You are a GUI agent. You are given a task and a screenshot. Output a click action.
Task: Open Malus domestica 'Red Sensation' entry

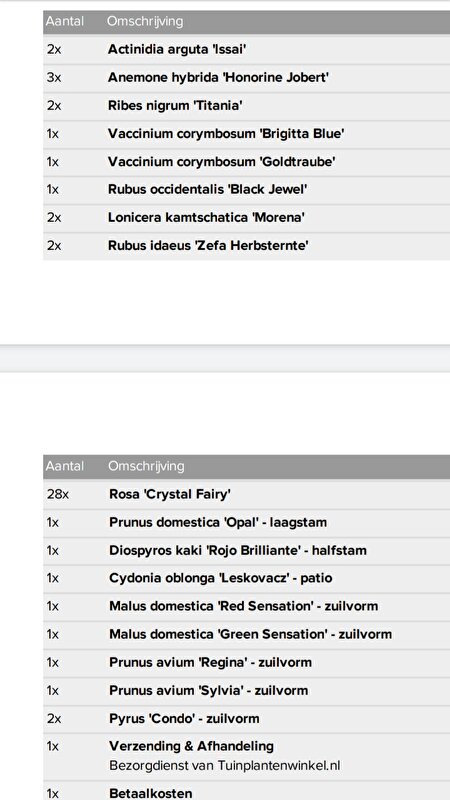click(243, 606)
